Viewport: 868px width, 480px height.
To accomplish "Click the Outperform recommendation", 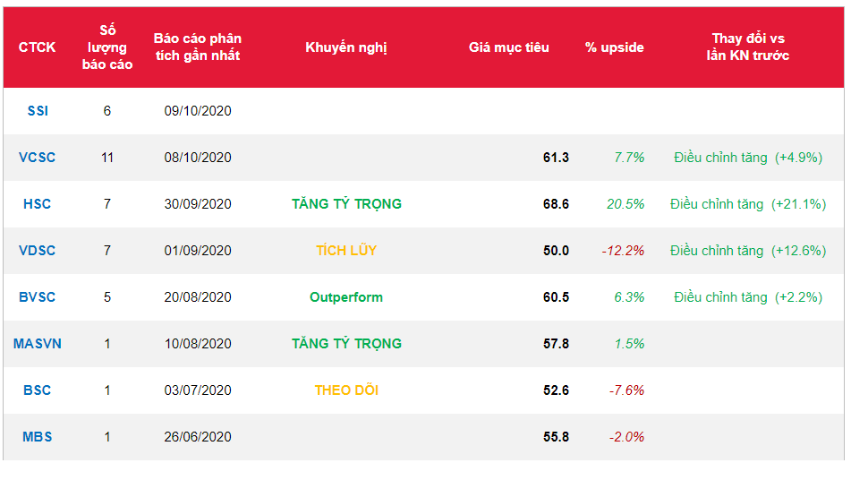I will click(346, 297).
